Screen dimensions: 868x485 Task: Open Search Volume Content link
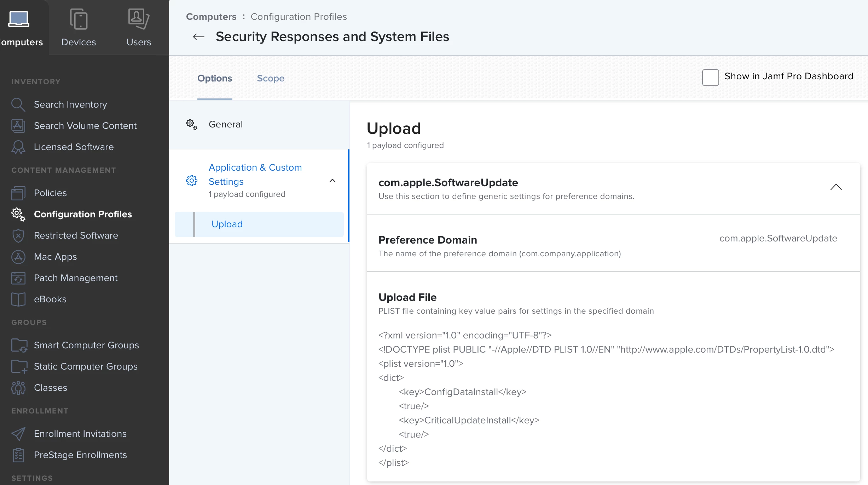point(85,126)
